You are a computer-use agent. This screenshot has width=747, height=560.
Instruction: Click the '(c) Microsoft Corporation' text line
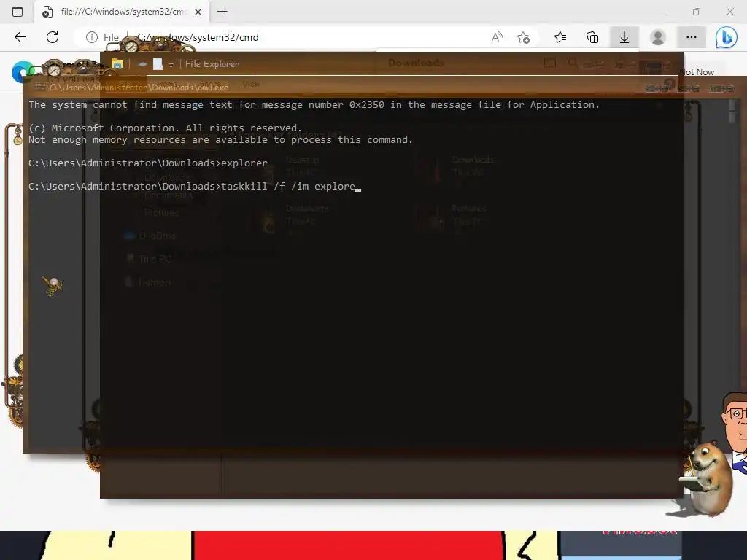tap(165, 128)
